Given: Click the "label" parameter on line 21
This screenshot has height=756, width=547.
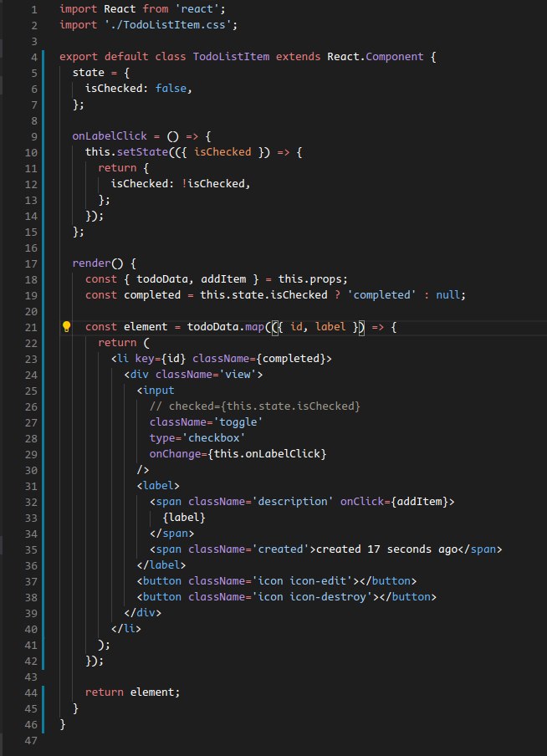Looking at the screenshot, I should point(331,327).
